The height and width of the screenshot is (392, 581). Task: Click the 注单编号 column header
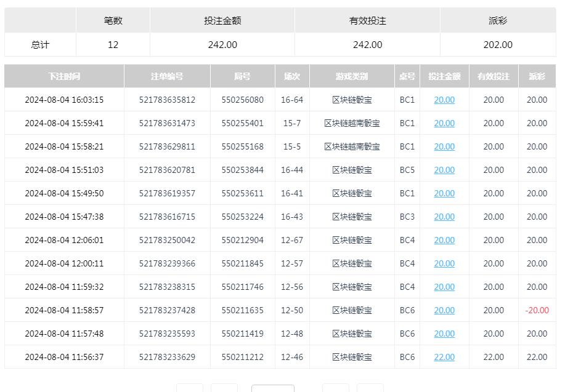(166, 76)
